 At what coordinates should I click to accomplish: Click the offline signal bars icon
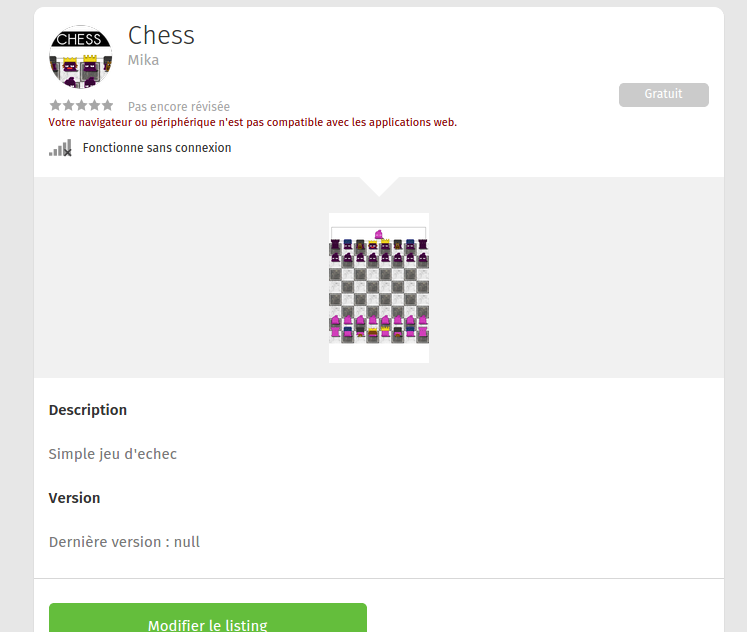pyautogui.click(x=60, y=148)
